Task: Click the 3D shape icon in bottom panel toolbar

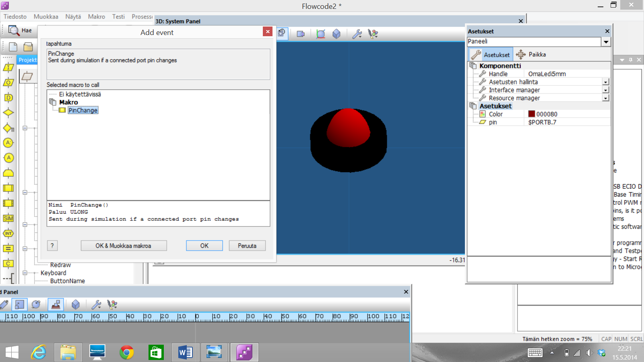Action: [x=76, y=304]
